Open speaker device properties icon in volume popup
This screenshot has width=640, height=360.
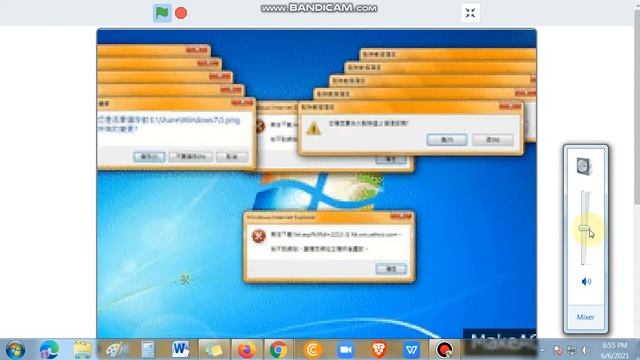click(584, 166)
